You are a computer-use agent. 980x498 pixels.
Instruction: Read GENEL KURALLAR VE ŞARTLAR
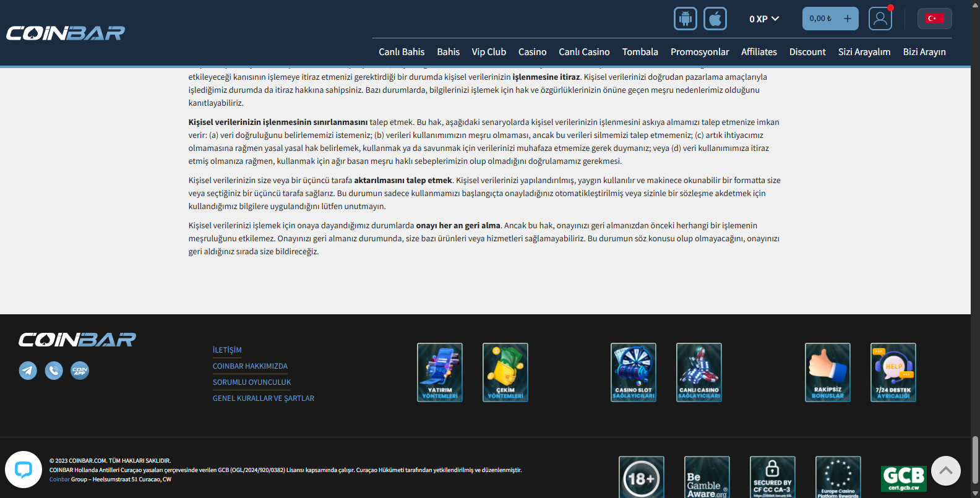tap(264, 398)
